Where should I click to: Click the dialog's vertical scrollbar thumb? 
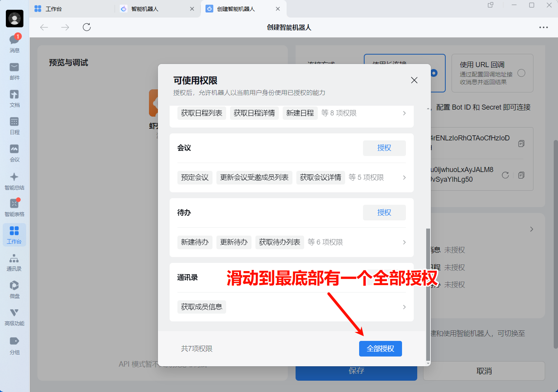[428, 294]
